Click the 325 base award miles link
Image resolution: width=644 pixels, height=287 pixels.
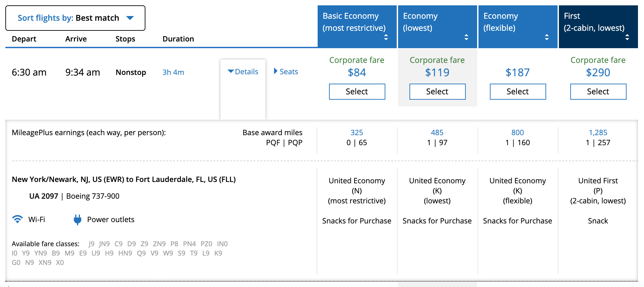pos(357,132)
